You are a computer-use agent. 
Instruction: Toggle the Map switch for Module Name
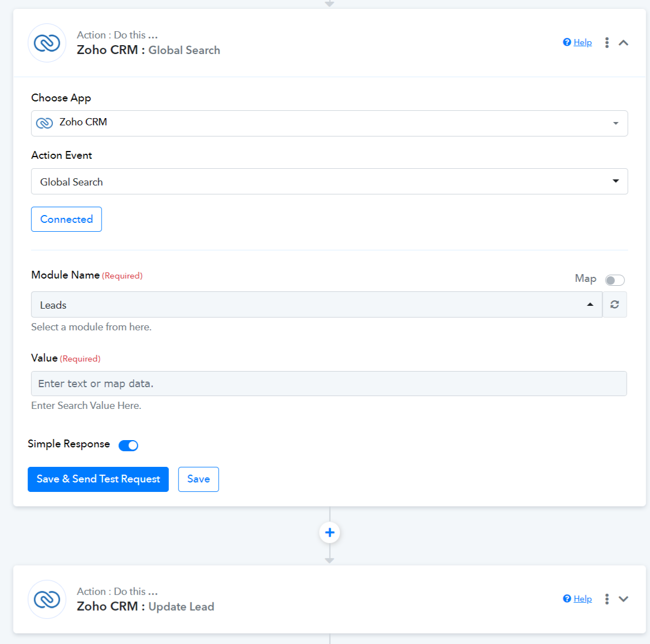pyautogui.click(x=614, y=280)
